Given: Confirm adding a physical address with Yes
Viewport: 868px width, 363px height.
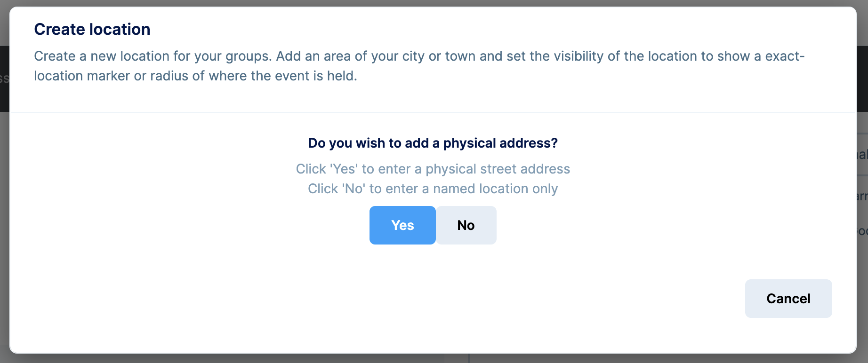Looking at the screenshot, I should click(x=402, y=225).
